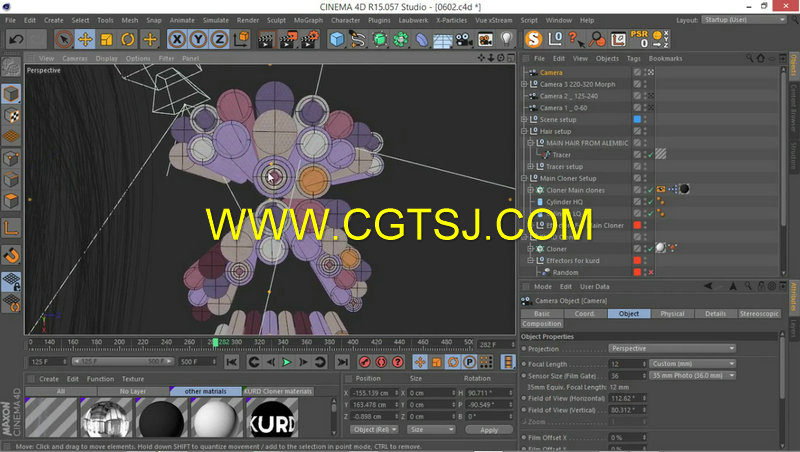The width and height of the screenshot is (800, 452).
Task: Go to end of animation
Action: click(342, 362)
